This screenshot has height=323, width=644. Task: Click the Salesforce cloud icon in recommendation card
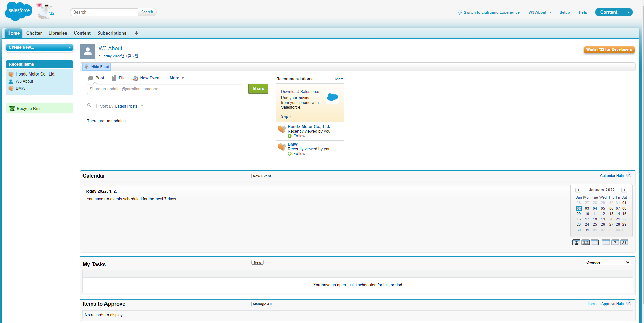(333, 98)
